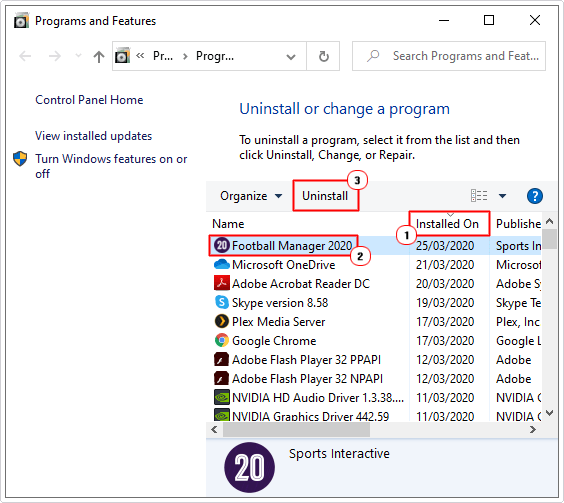
Task: Click the Uninstall button
Action: coord(325,196)
